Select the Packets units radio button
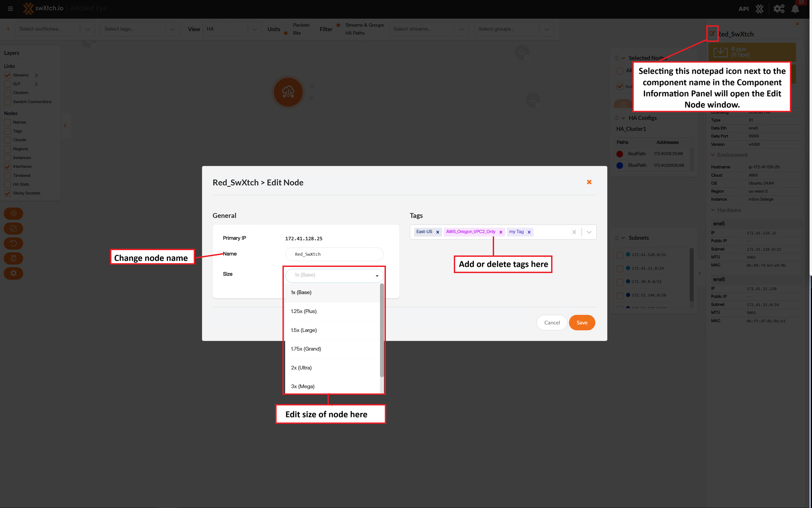812x508 pixels. tap(286, 25)
